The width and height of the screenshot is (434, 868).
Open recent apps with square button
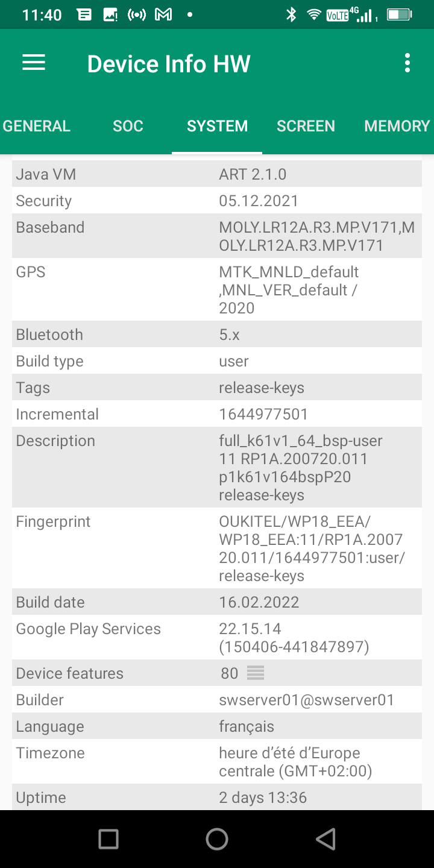(x=108, y=838)
